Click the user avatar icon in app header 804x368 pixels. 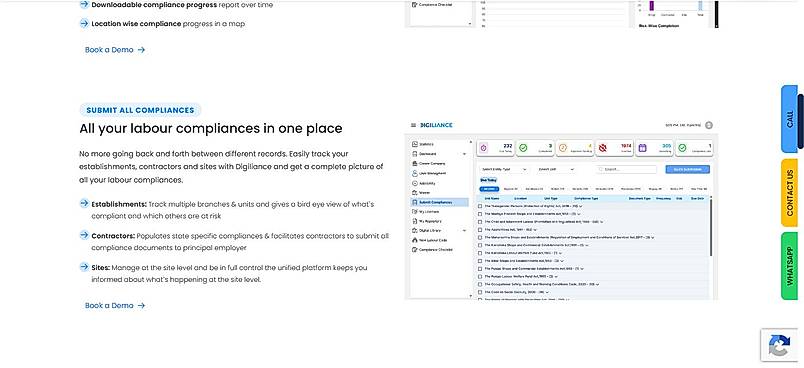pyautogui.click(x=709, y=125)
